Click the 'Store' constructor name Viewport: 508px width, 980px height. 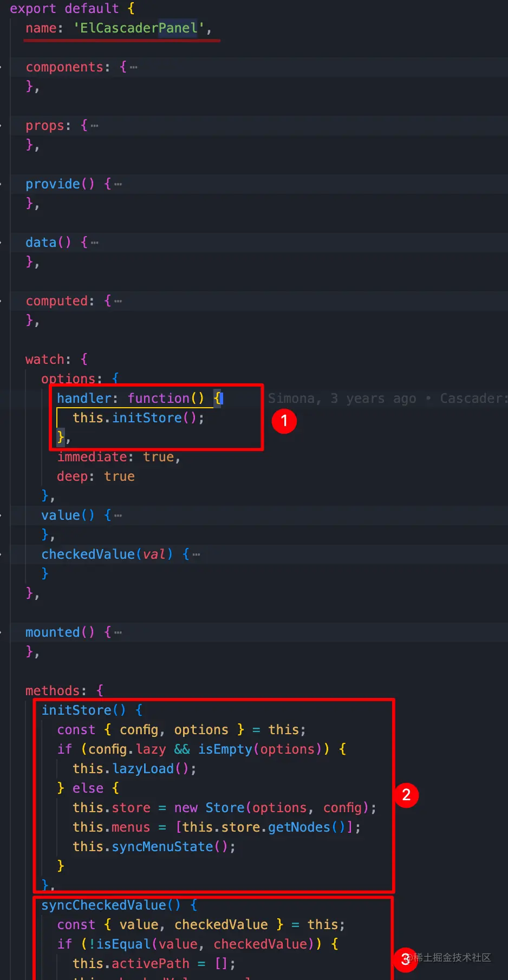(225, 808)
